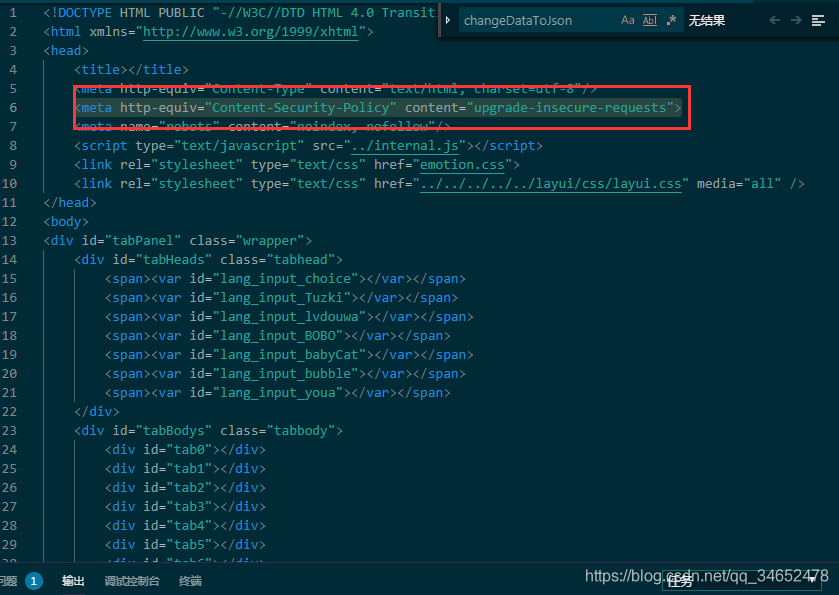The height and width of the screenshot is (595, 839).
Task: Go to previous match arrow
Action: pos(774,20)
